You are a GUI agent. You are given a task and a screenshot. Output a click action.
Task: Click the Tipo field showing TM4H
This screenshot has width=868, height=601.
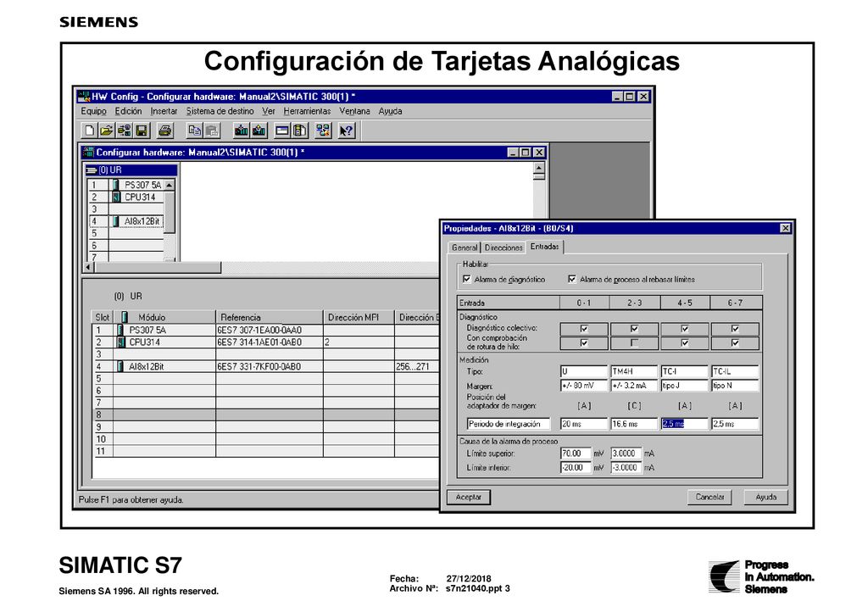point(634,371)
